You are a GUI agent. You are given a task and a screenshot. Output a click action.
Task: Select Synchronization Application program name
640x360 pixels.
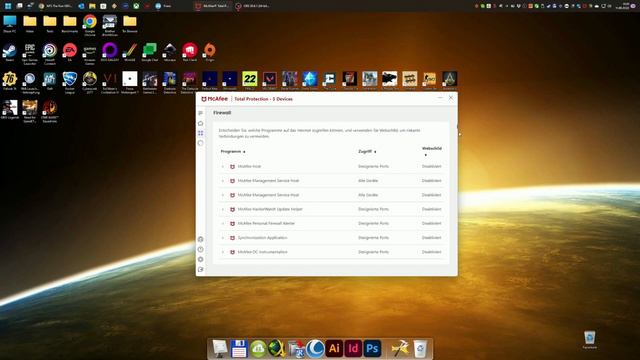[262, 238]
